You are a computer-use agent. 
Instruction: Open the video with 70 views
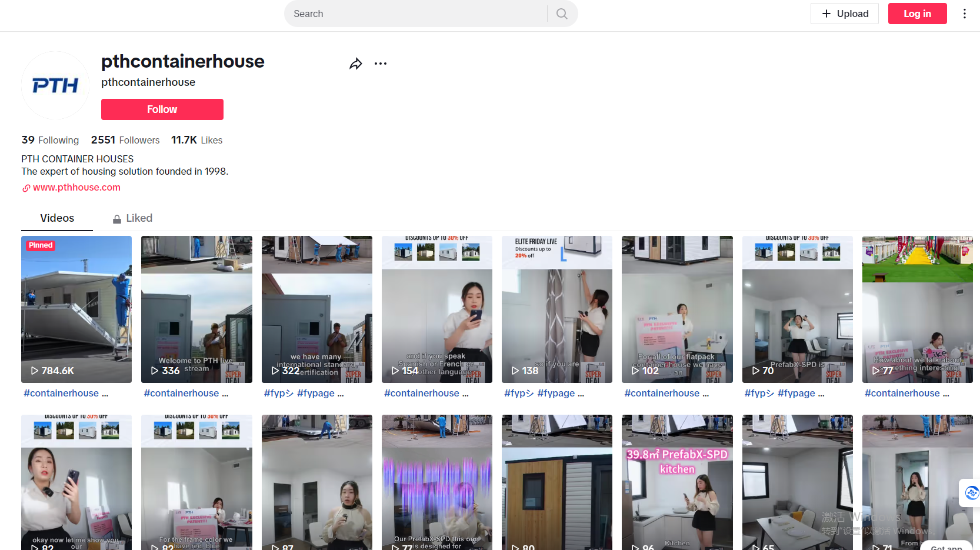click(798, 309)
